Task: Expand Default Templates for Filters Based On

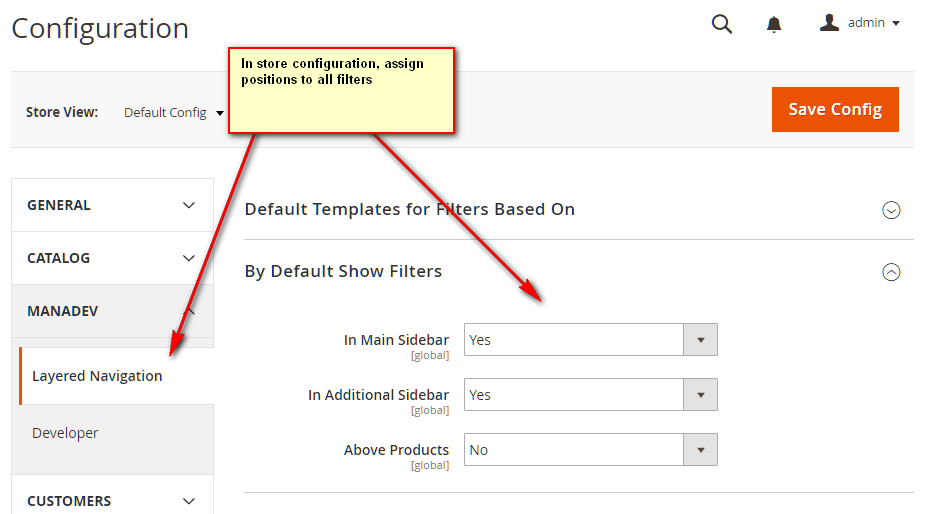Action: click(x=410, y=210)
